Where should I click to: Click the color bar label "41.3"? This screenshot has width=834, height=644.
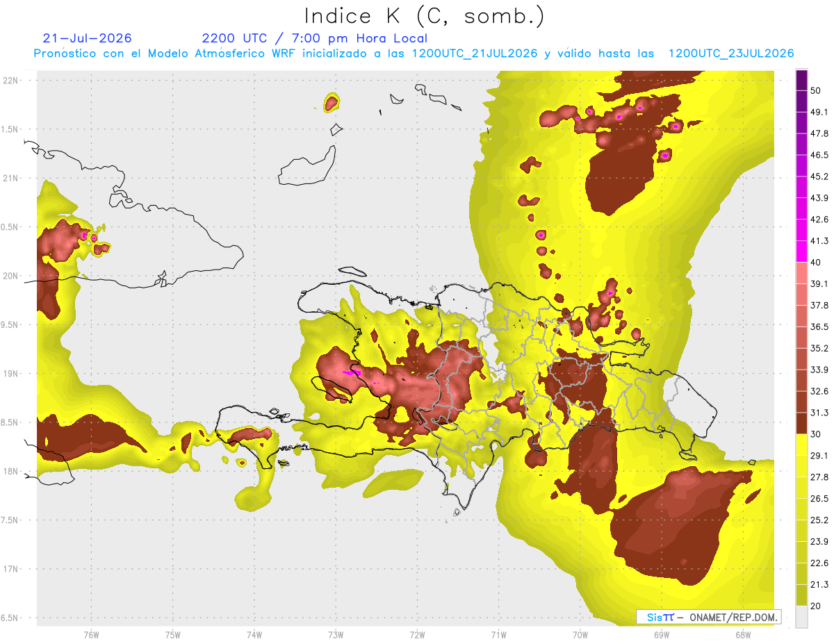tap(819, 241)
